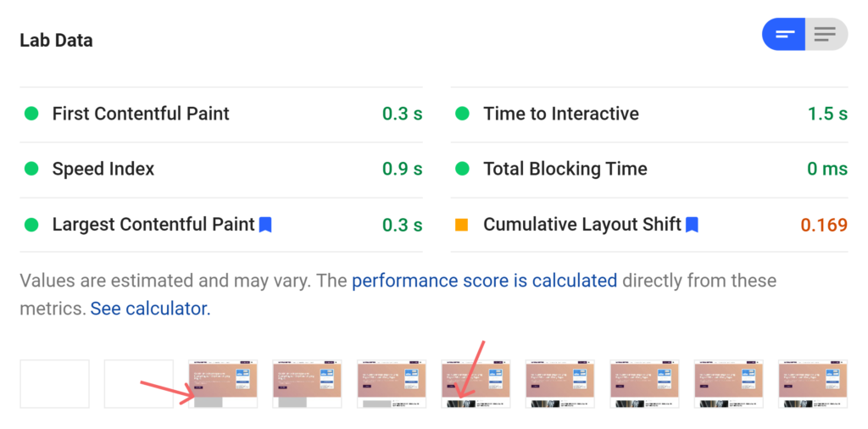Click the orange square beside Cumulative Layout Shift
Viewport: 868px width, 429px height.
click(x=462, y=225)
